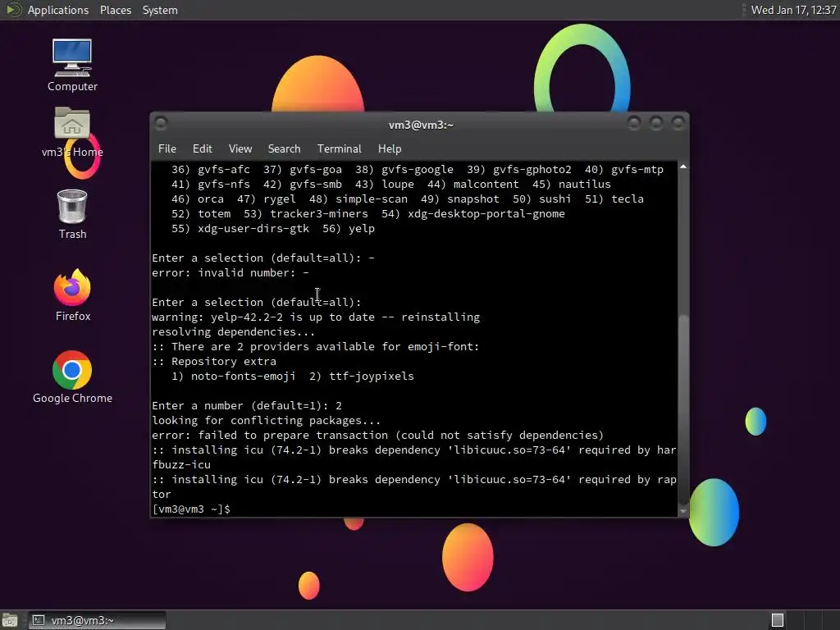Screen dimensions: 840x630
Task: Click the text 'ttf-joypixels' in the terminal
Action: (x=372, y=376)
